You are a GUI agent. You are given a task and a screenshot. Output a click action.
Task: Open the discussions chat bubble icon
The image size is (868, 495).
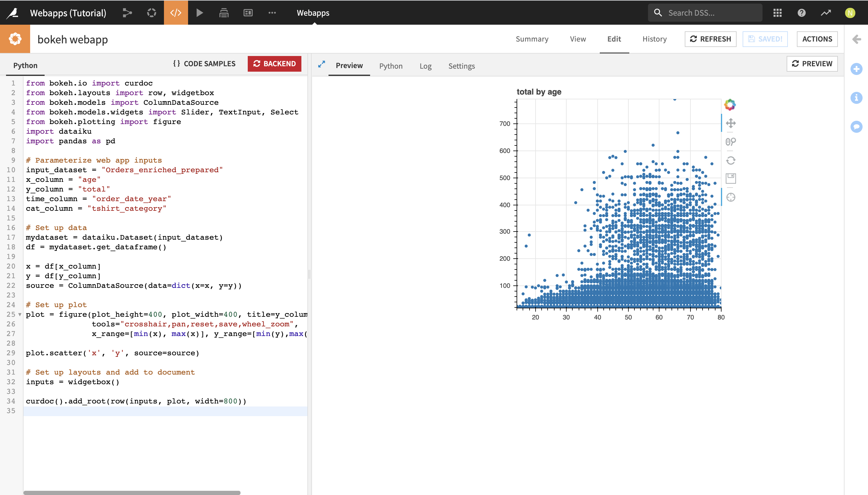click(x=857, y=127)
